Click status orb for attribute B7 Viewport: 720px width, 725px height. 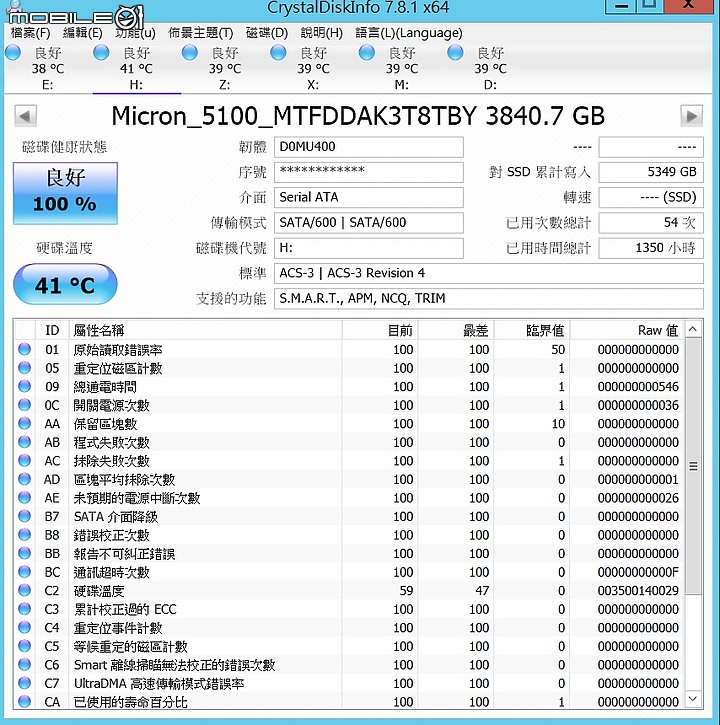(25, 516)
